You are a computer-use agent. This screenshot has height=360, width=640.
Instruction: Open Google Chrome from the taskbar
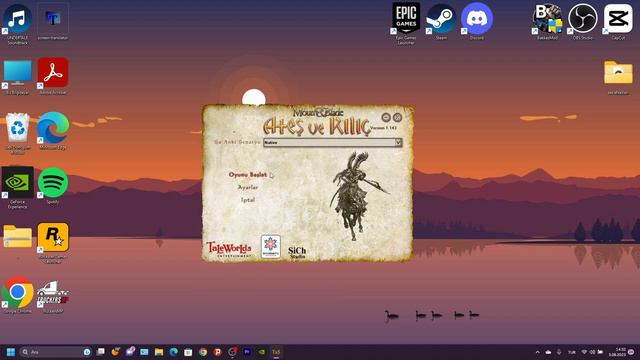click(203, 352)
